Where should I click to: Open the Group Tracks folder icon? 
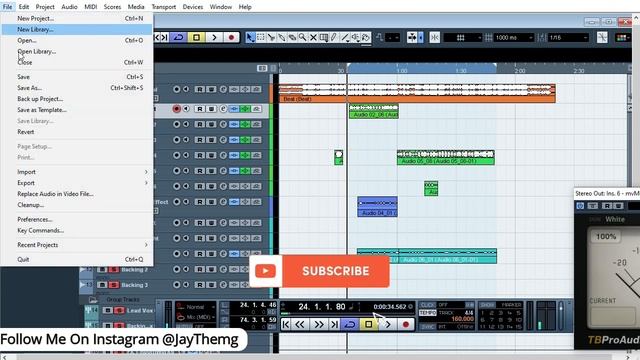[x=93, y=300]
